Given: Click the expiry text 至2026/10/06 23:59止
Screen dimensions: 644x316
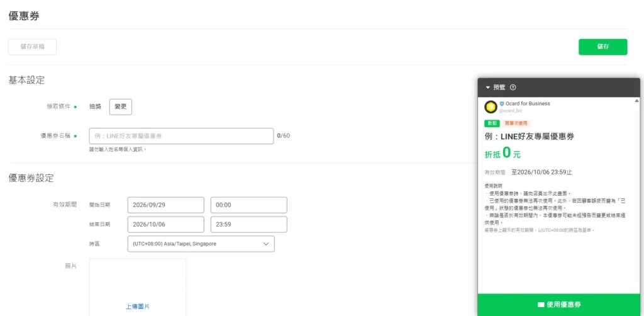Looking at the screenshot, I should [x=541, y=172].
